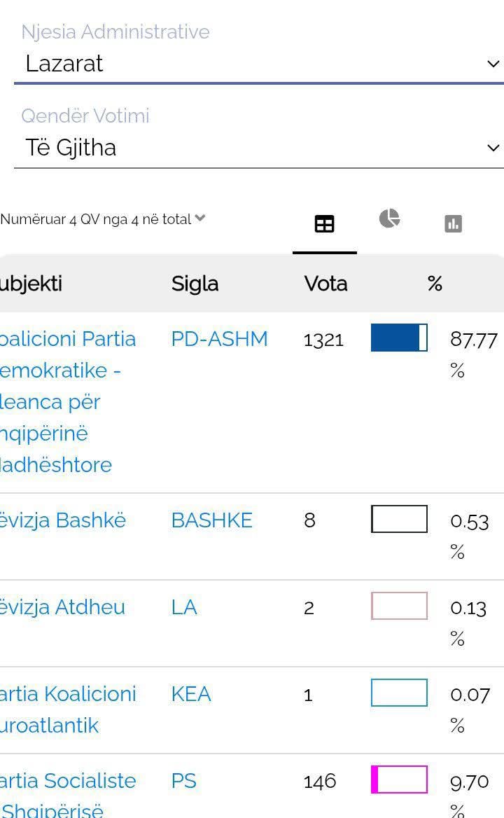
Task: Show the bar chart view
Action: [x=453, y=224]
